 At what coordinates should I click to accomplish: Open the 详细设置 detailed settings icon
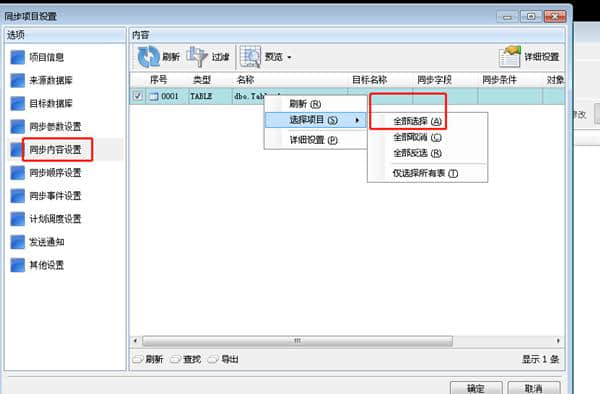tap(510, 57)
